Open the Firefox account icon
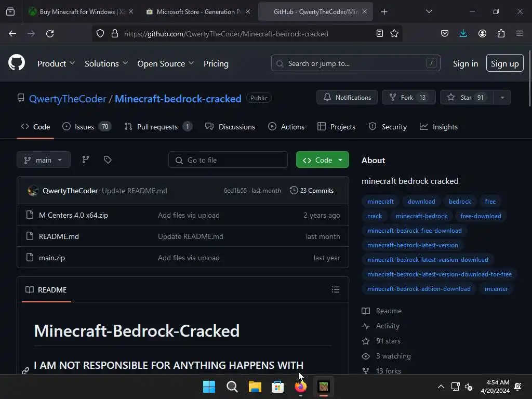Image resolution: width=532 pixels, height=399 pixels. pos(482,34)
